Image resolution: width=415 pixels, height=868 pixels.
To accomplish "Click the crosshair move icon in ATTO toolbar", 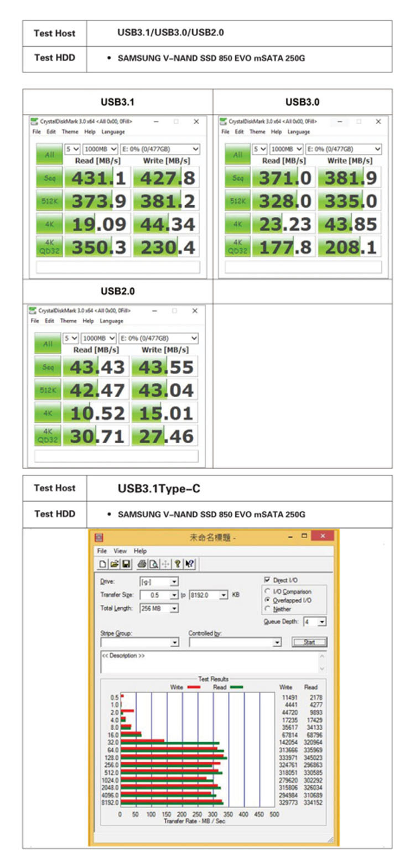I will pyautogui.click(x=165, y=564).
